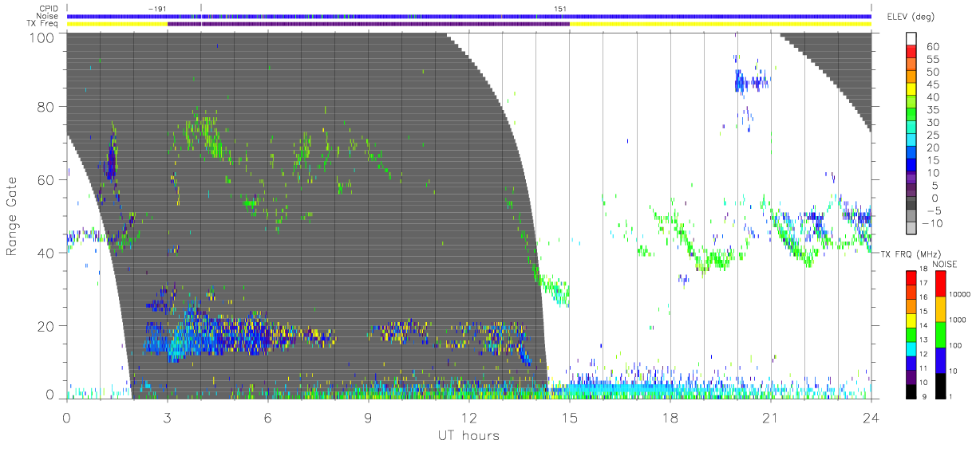Pick the light gray bottom ELEV bar segment
Screen dimensions: 980x452
click(912, 229)
